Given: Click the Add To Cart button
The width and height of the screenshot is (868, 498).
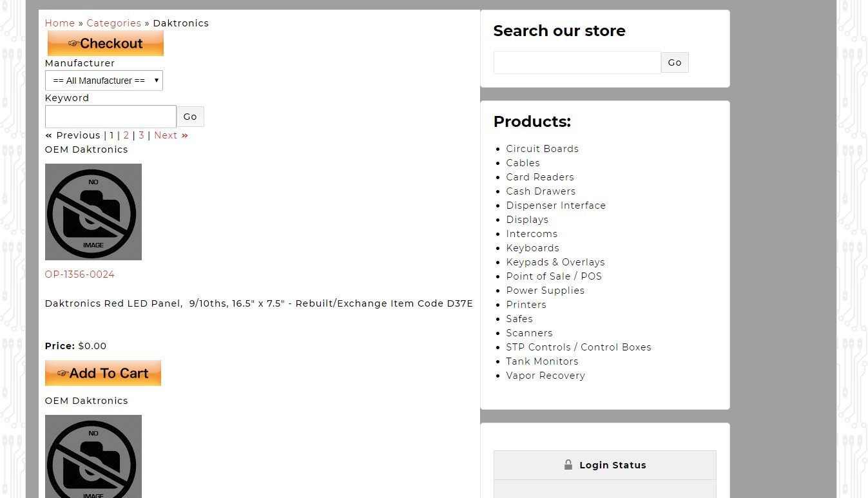Looking at the screenshot, I should 103,373.
